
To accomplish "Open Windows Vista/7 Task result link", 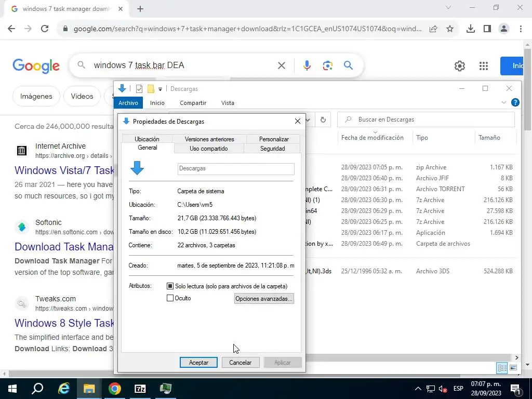I will pos(64,170).
